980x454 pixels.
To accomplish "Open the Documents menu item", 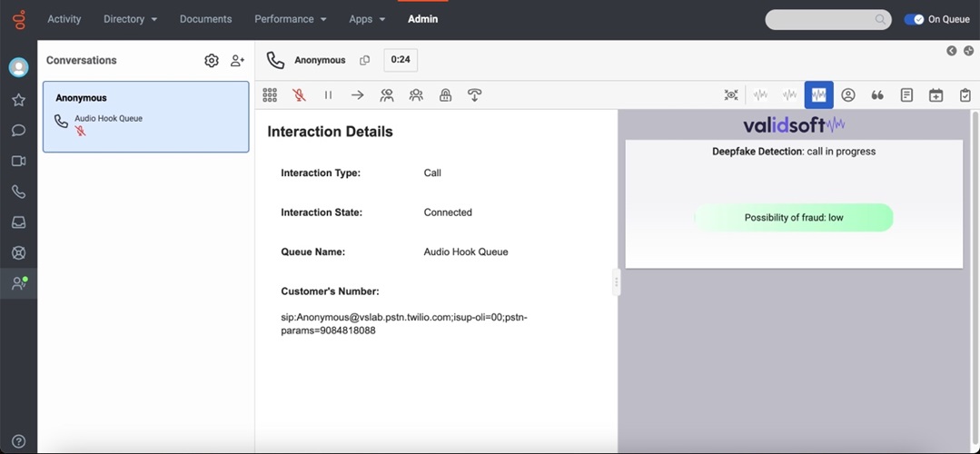I will coord(205,19).
